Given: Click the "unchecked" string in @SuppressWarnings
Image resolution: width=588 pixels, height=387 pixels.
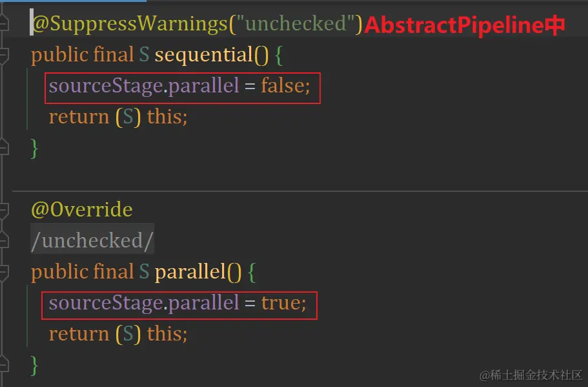Looking at the screenshot, I should [x=296, y=24].
